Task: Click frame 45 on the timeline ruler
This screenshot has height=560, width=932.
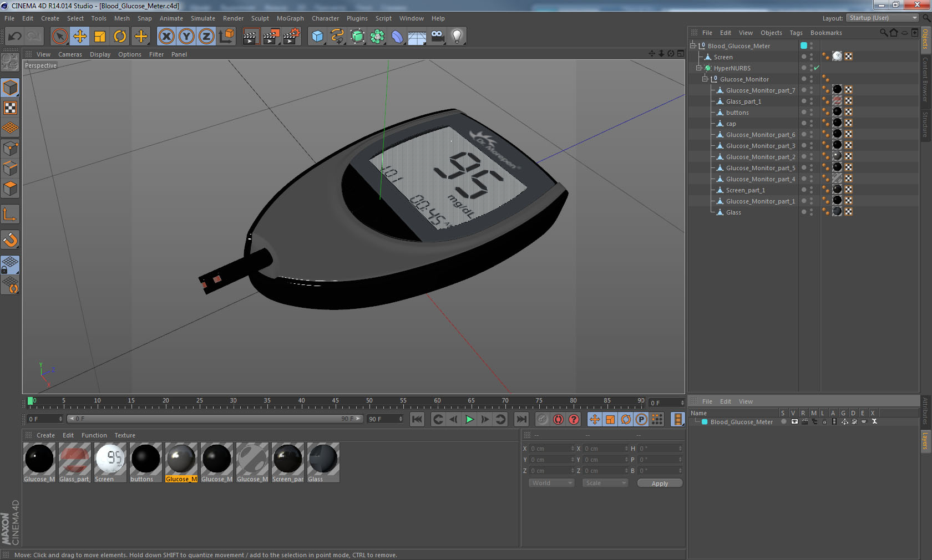Action: [335, 401]
